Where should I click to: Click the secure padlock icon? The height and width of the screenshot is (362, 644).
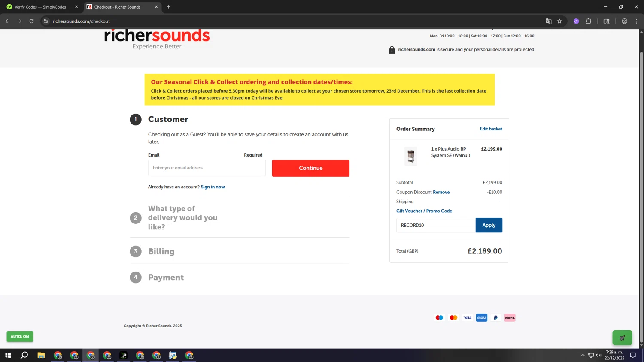tap(392, 50)
